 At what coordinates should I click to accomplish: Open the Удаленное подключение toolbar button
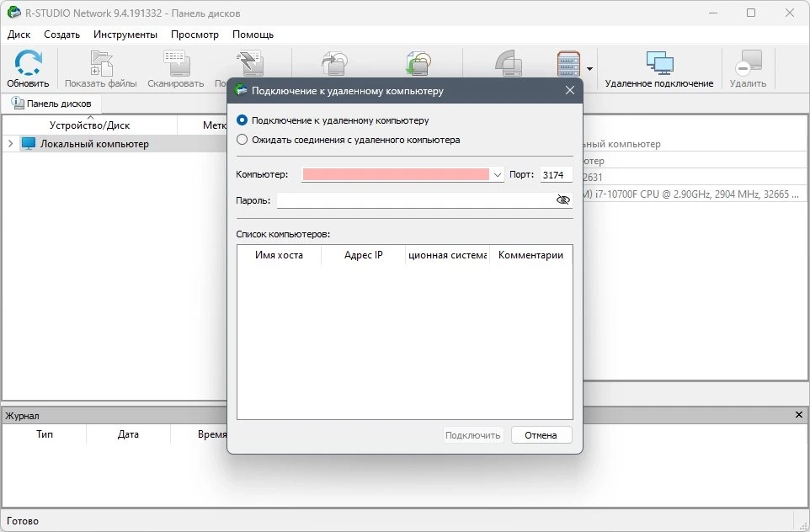click(659, 68)
